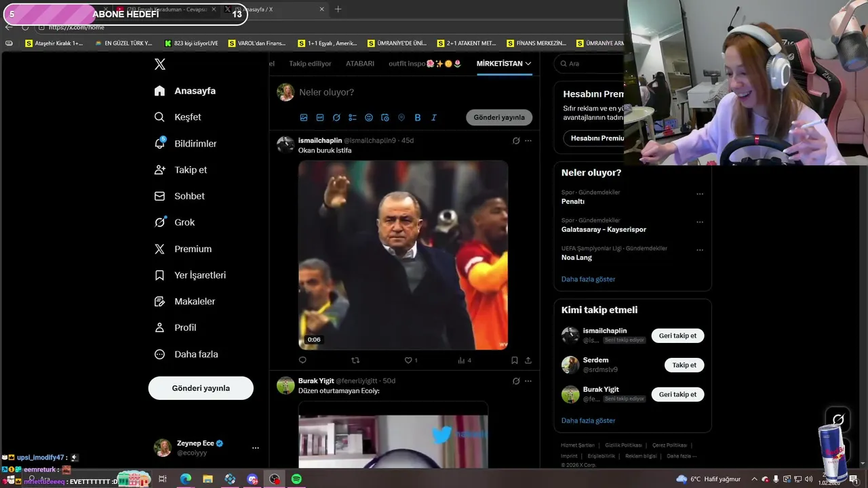Viewport: 868px width, 488px height.
Task: Open ismailchaplin profile name in post
Action: tap(320, 140)
